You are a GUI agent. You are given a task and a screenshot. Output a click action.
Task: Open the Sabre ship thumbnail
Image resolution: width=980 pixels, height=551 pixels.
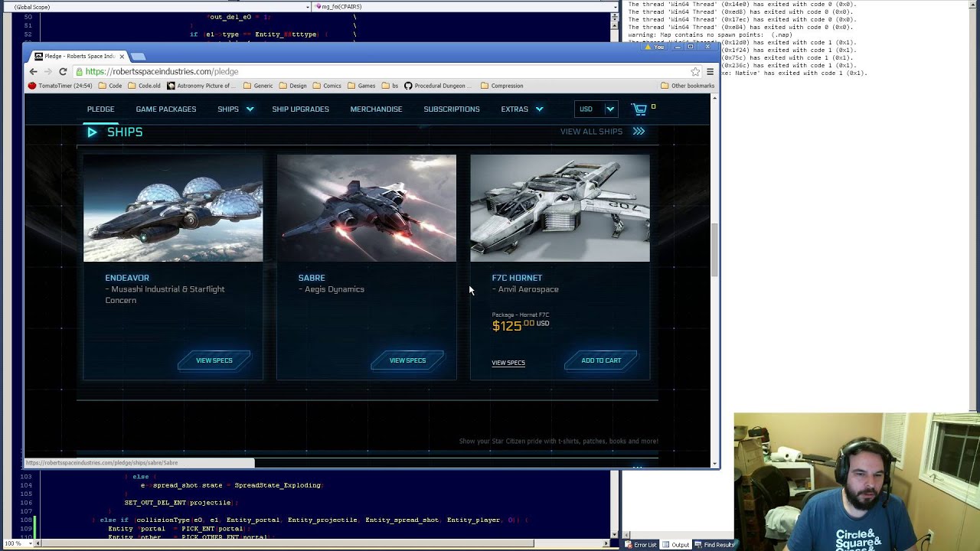367,208
